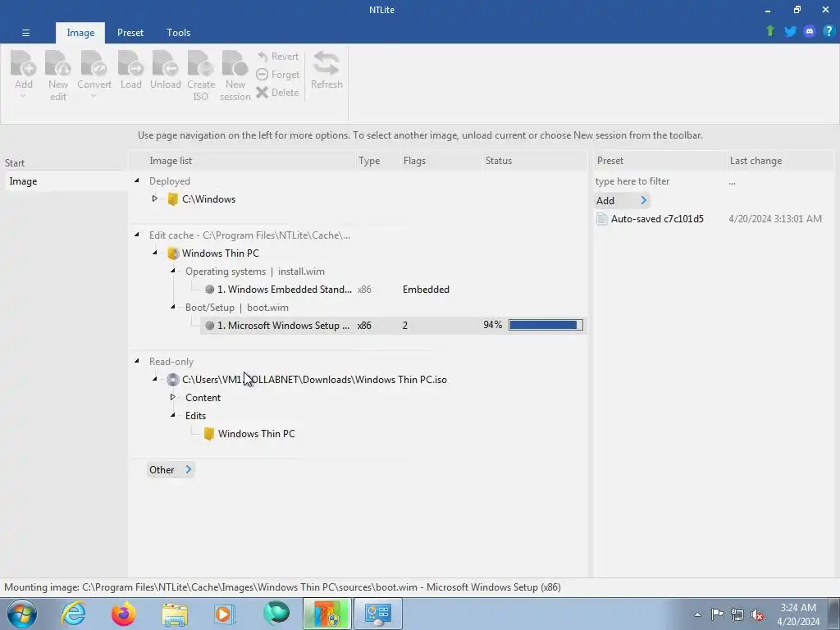Click the New edit toolbar icon
Viewport: 840px width, 630px height.
[x=58, y=63]
